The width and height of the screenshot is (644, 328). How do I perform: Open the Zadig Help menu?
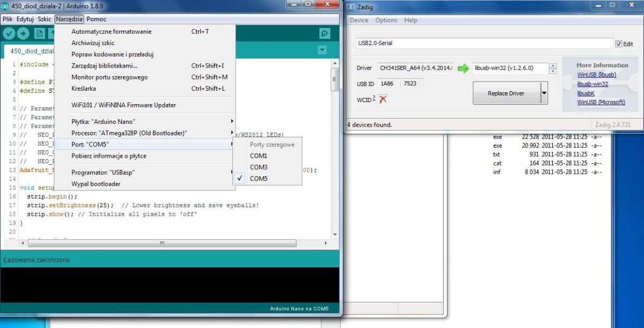coord(411,20)
